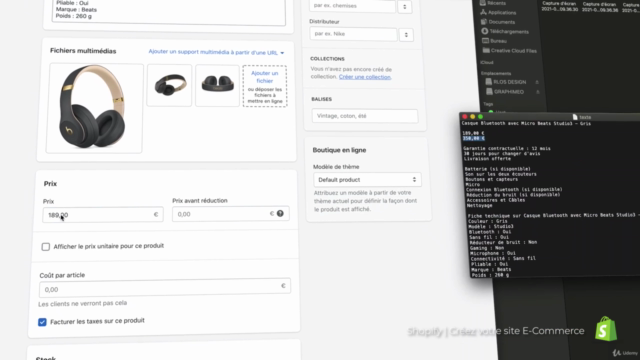Click the Garantie contractuelle : 12 mois line

point(507,149)
